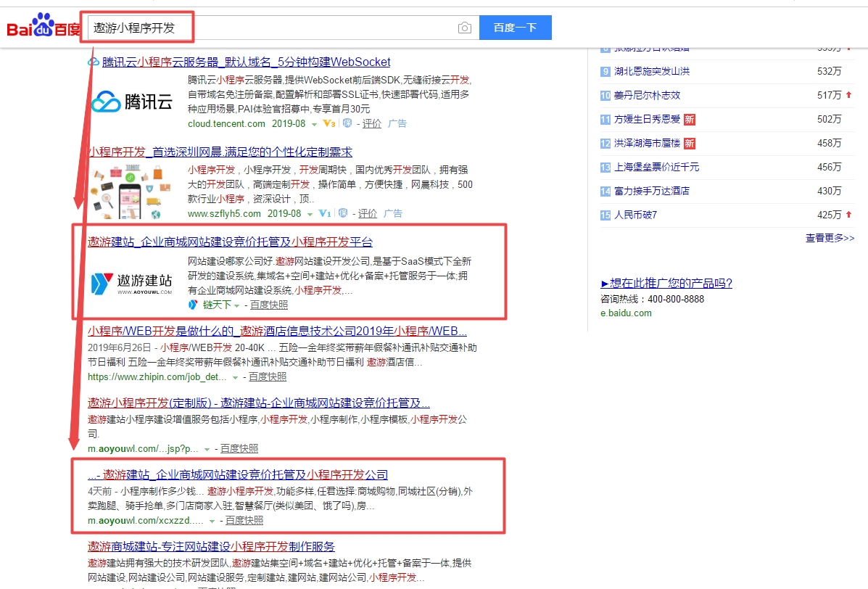The height and width of the screenshot is (589, 868).
Task: Click 广告 label on the www.szflyh5.com result
Action: coord(393,213)
